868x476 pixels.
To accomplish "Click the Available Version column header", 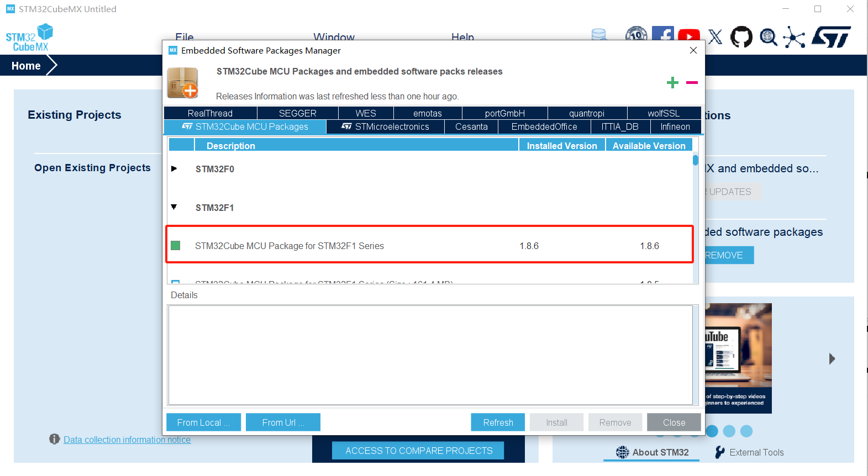I will tap(649, 145).
